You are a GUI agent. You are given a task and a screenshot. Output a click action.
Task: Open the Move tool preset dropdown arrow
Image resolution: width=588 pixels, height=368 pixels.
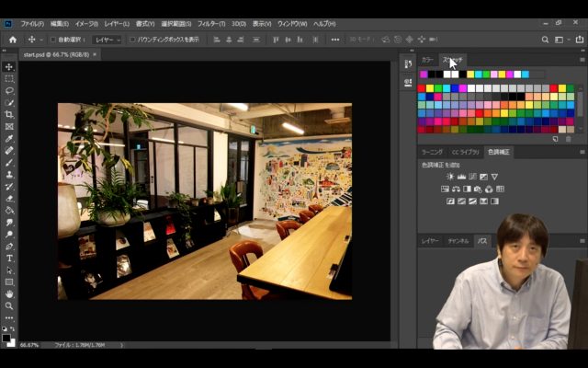coord(41,40)
